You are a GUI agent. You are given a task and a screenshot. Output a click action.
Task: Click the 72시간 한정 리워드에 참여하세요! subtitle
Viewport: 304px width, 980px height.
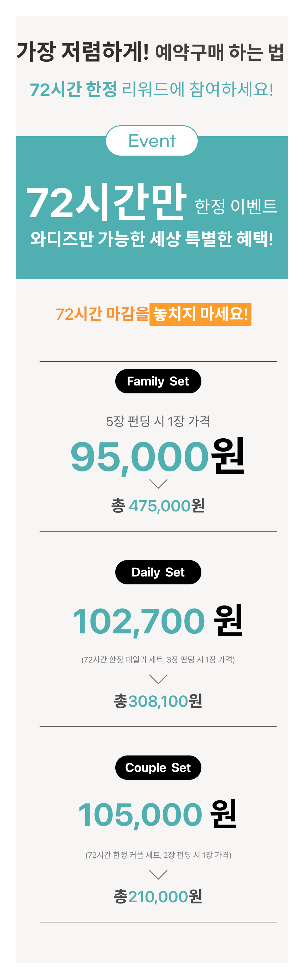pos(152,89)
